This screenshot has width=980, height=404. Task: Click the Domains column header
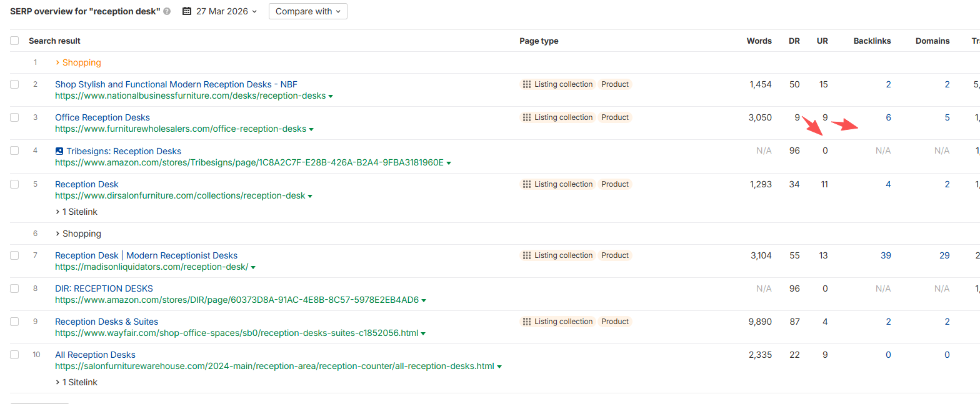932,41
